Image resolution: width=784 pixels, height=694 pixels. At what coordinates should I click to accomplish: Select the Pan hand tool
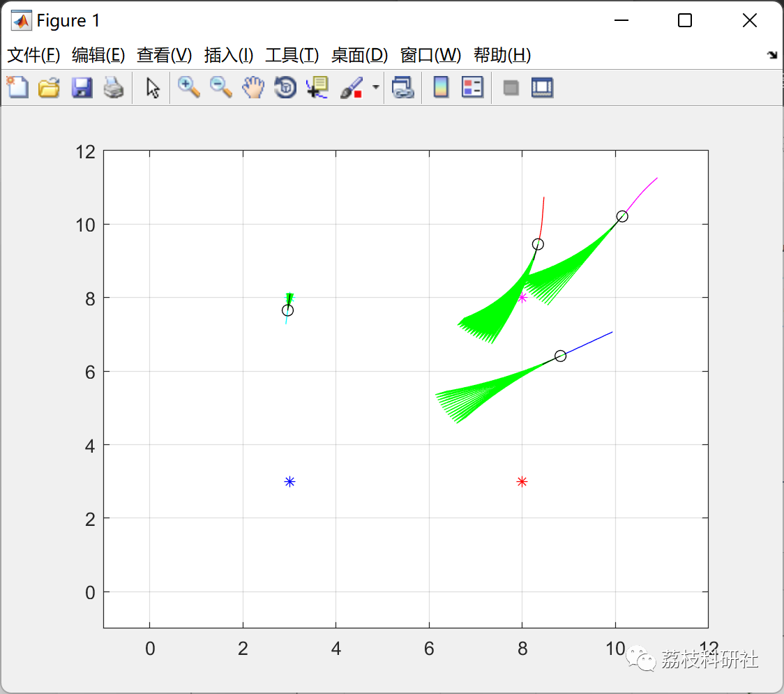253,87
